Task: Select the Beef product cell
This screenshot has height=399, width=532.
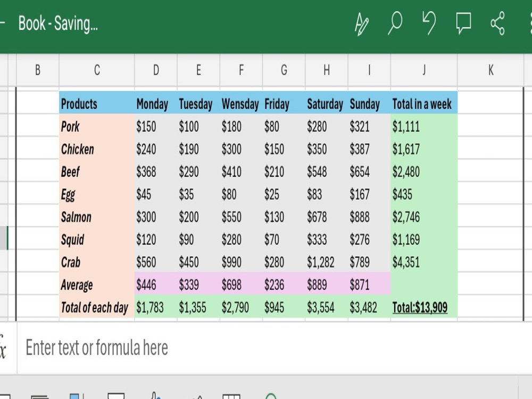Action: click(97, 171)
